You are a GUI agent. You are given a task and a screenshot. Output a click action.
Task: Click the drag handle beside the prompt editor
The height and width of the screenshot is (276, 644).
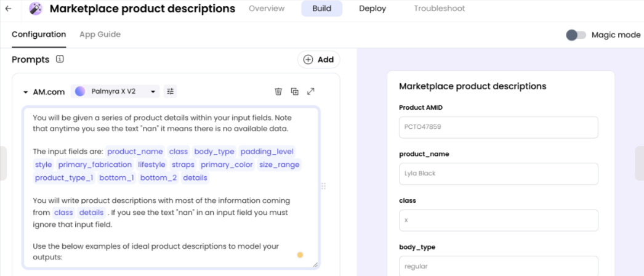click(324, 186)
